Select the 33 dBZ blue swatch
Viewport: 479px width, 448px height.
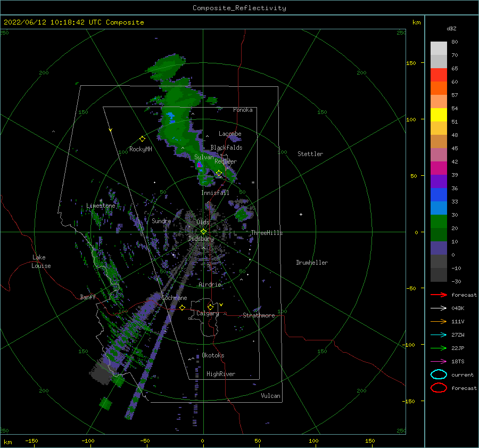[439, 194]
